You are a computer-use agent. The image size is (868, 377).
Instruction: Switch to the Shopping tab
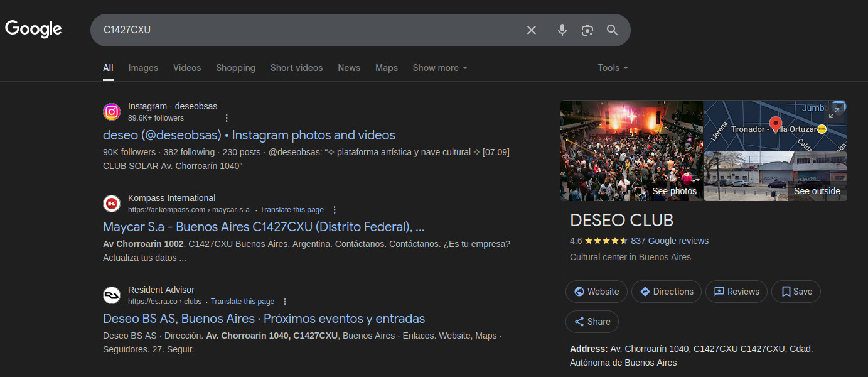point(236,68)
